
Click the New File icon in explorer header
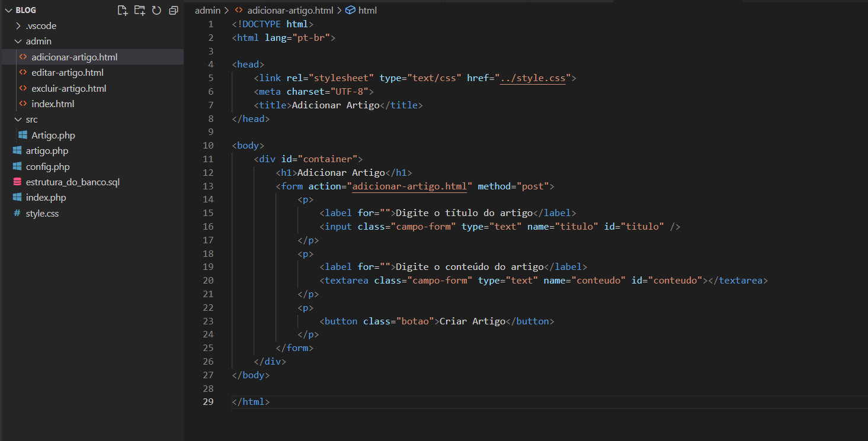(x=123, y=10)
